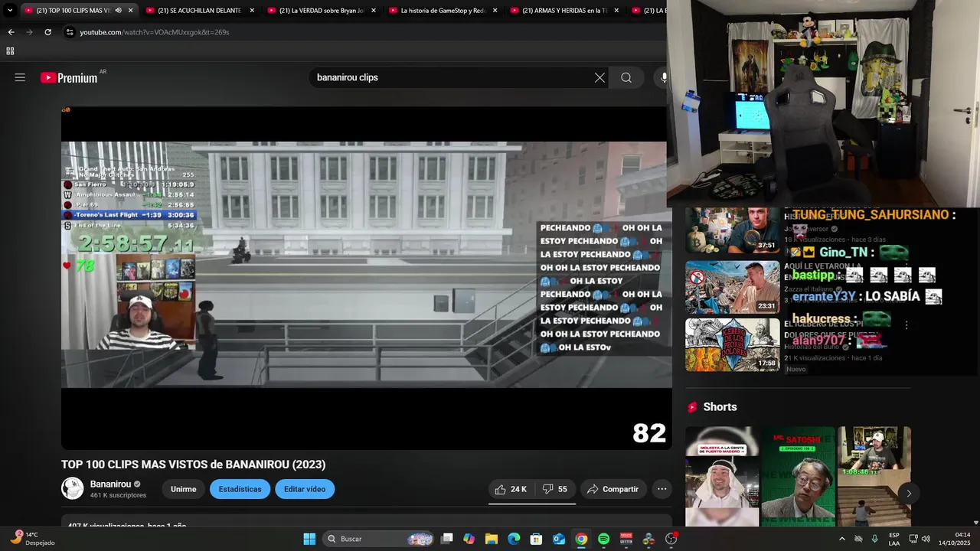The width and height of the screenshot is (980, 551).
Task: Open the Satoshi Short thumbnail
Action: click(x=798, y=476)
